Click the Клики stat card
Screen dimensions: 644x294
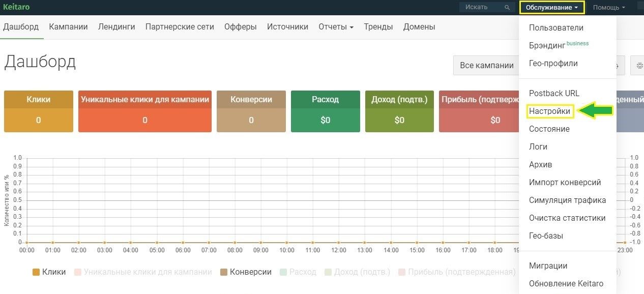coord(39,111)
